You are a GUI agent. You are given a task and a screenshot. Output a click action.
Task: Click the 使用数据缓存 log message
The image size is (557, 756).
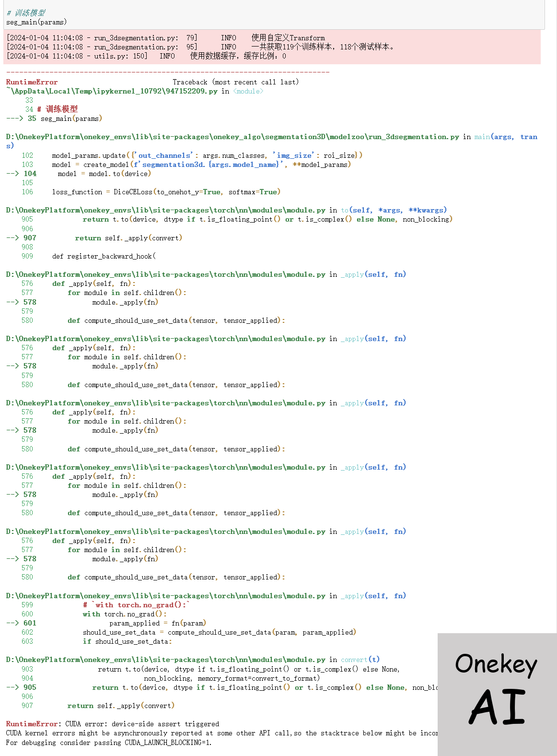[x=238, y=56]
